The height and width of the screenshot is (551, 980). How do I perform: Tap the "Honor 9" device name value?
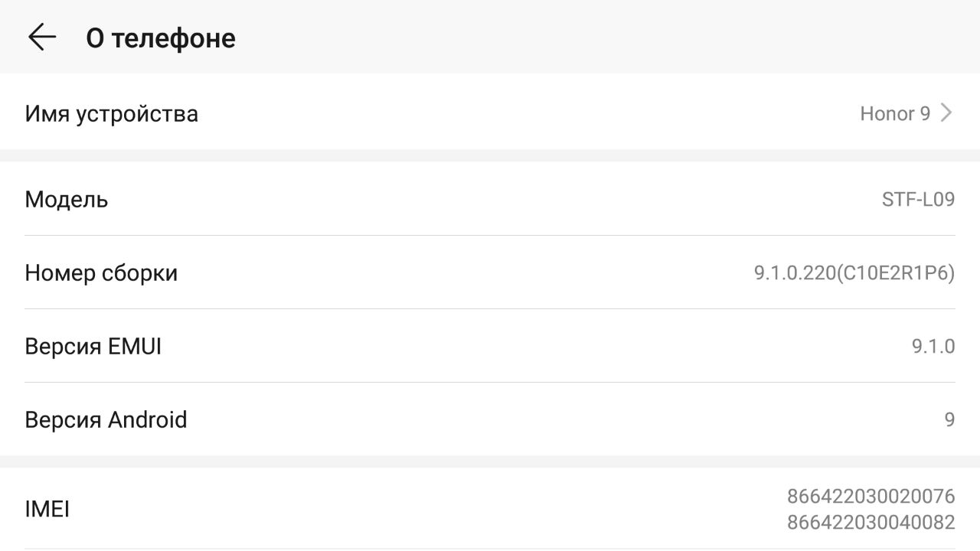895,113
